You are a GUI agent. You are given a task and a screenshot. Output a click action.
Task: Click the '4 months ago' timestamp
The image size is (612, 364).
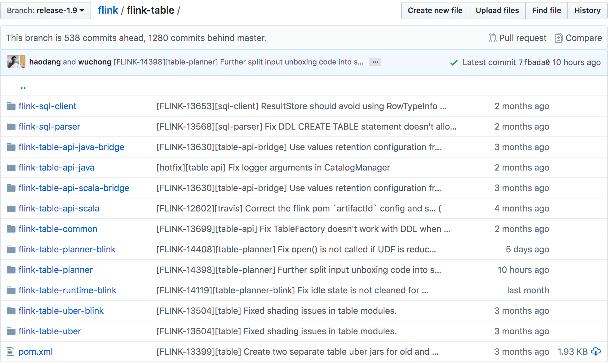(x=522, y=208)
